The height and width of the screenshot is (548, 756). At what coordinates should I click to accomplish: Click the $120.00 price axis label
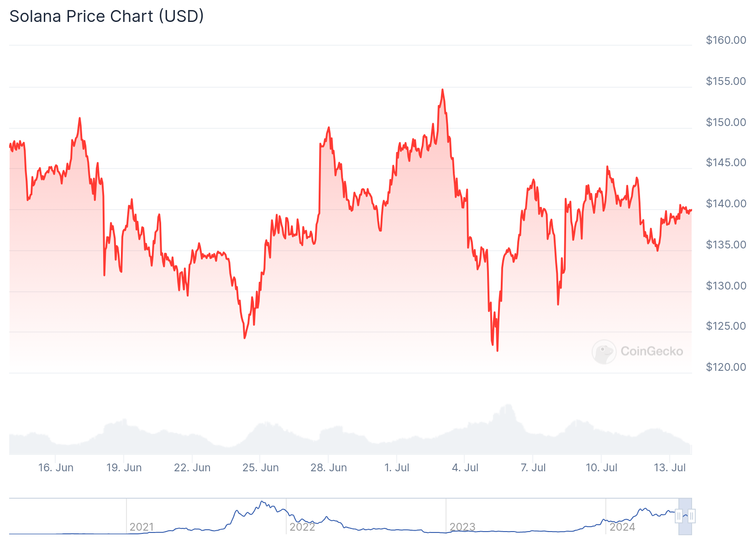point(726,367)
